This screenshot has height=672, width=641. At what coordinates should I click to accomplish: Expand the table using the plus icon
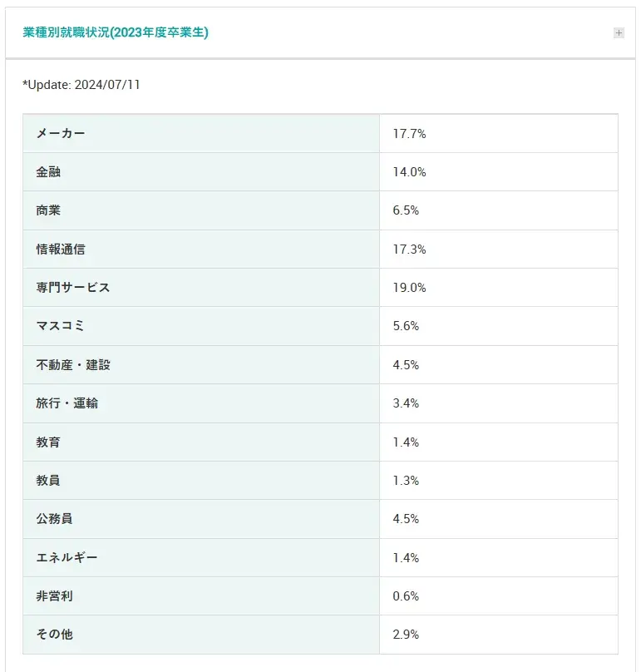619,32
